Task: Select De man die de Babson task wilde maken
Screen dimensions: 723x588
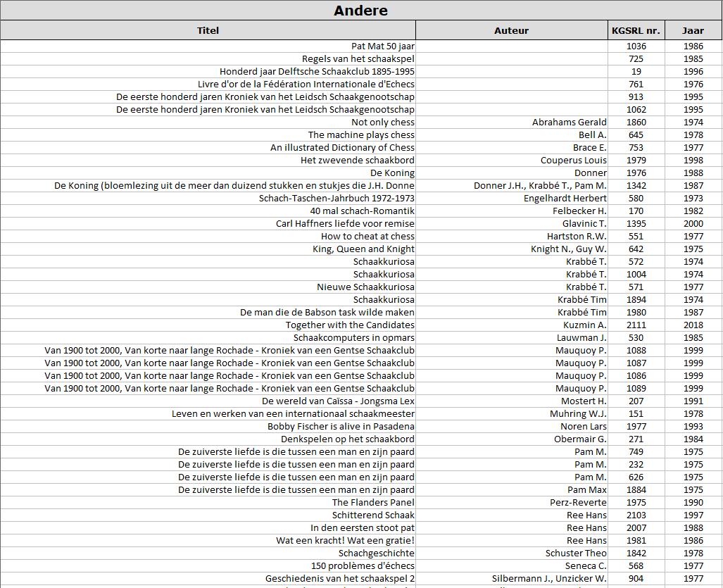Action: [327, 313]
